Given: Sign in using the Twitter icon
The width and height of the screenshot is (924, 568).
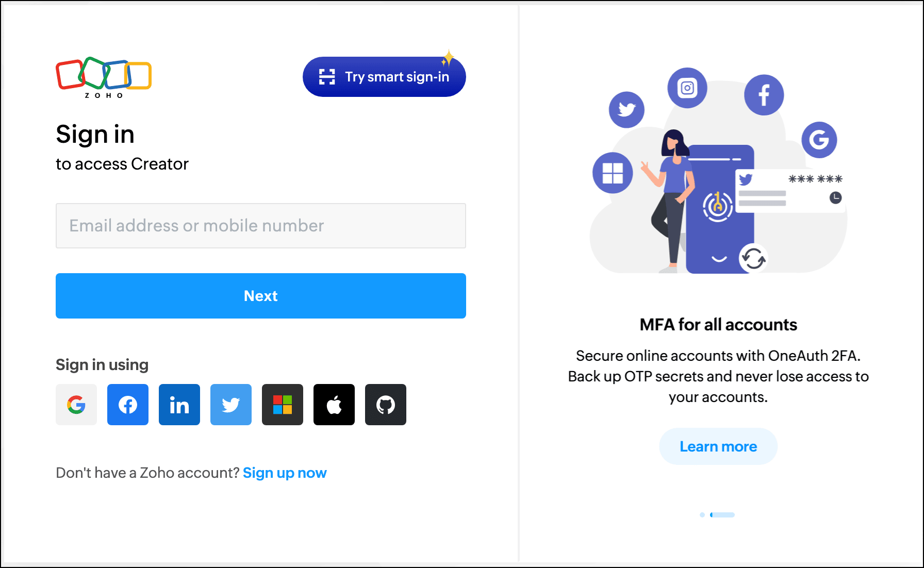Looking at the screenshot, I should 231,405.
